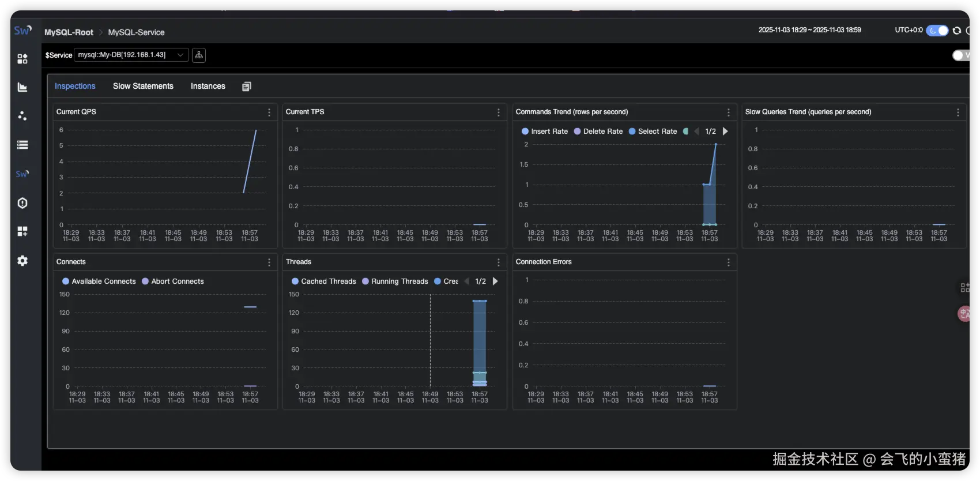Toggle the Insert Rate legend series
Image resolution: width=980 pixels, height=481 pixels.
545,131
